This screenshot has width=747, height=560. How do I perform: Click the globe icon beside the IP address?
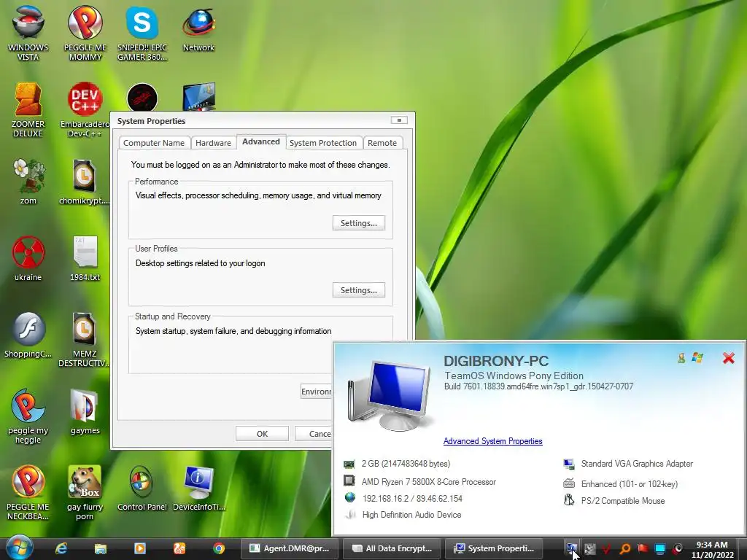coord(349,497)
